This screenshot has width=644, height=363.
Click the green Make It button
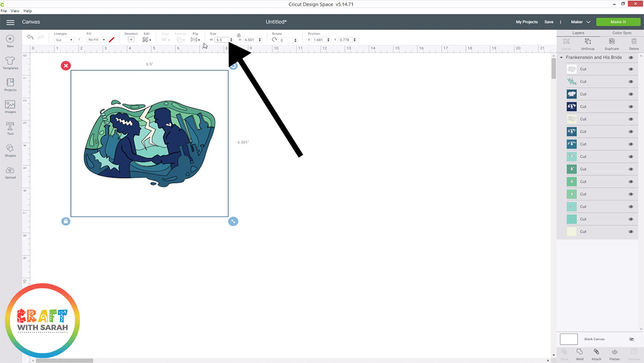pyautogui.click(x=618, y=22)
